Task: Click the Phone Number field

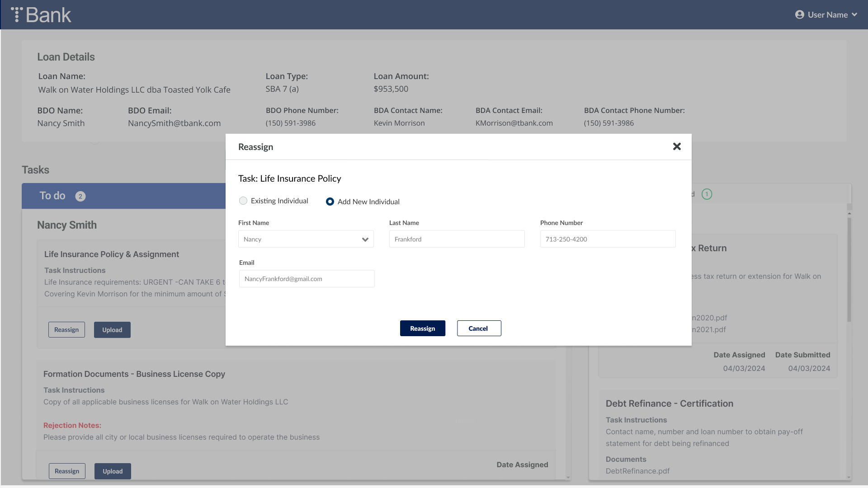Action: [608, 239]
